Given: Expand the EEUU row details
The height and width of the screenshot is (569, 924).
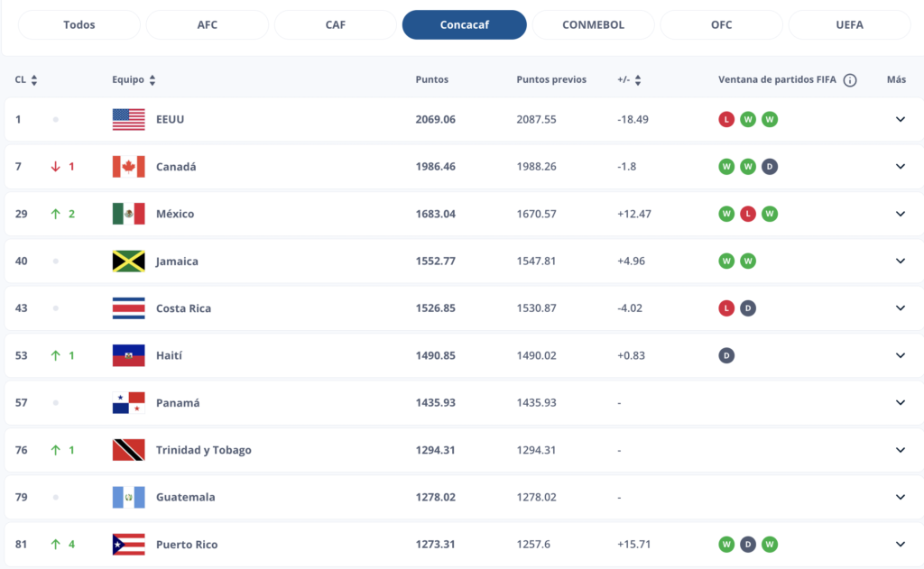Looking at the screenshot, I should point(901,120).
